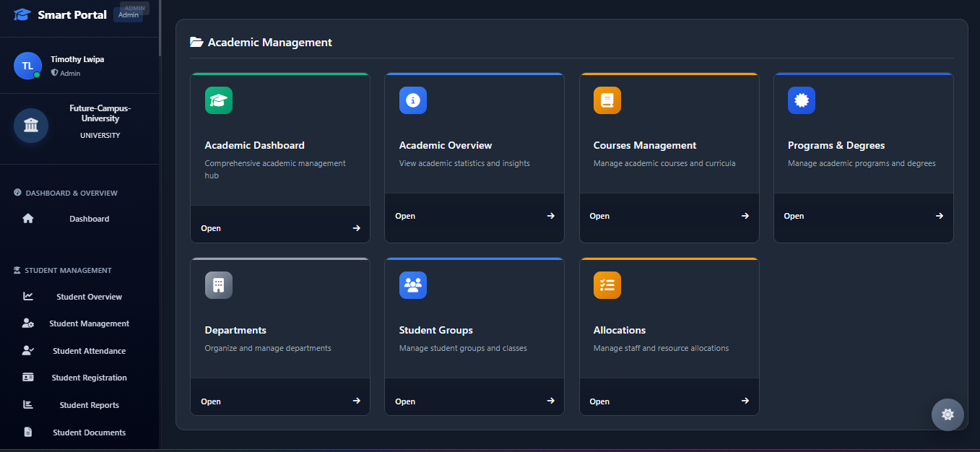Click the Student Groups people icon

point(413,285)
